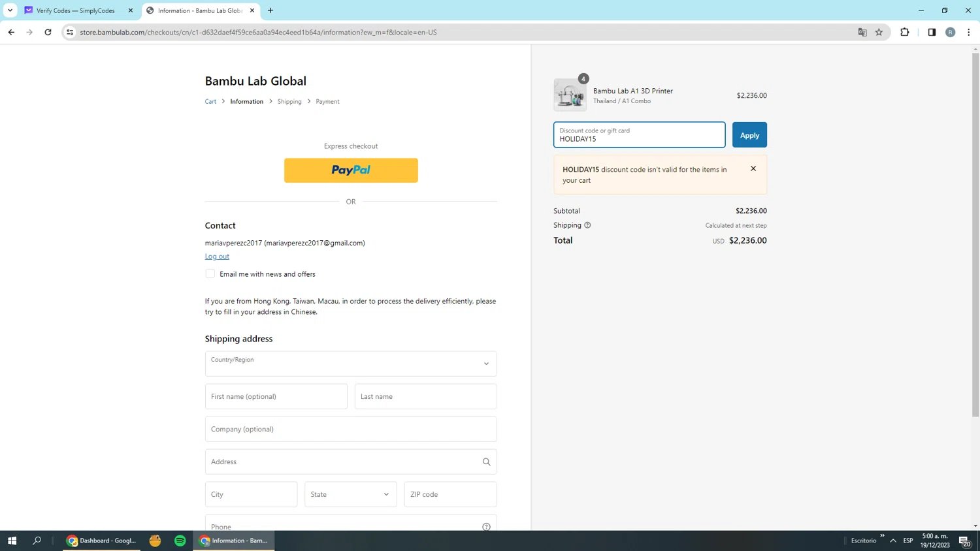Open the Country/Region dropdown
The height and width of the screenshot is (551, 980).
pyautogui.click(x=351, y=364)
